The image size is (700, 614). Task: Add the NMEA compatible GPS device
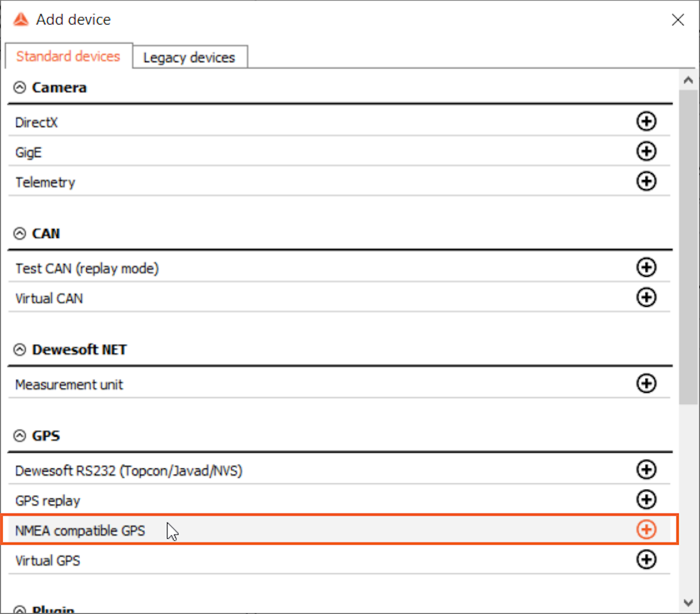(646, 529)
